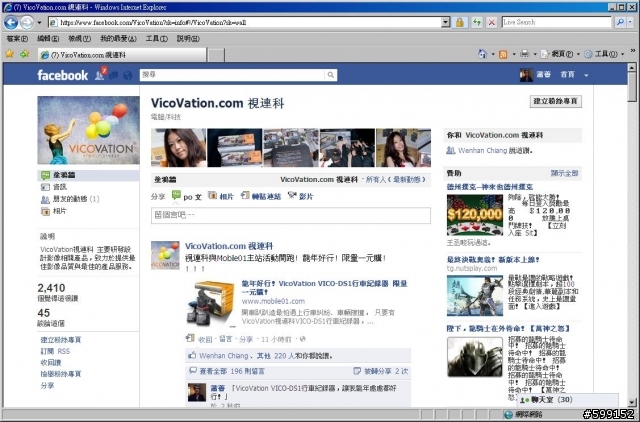
Task: Click the Live Search magnifier button
Action: pyautogui.click(x=620, y=22)
